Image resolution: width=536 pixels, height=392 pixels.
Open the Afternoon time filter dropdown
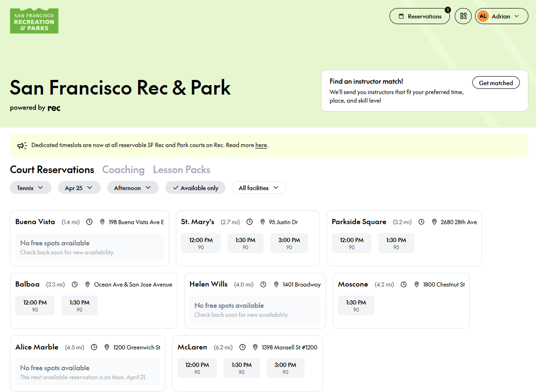coord(132,188)
